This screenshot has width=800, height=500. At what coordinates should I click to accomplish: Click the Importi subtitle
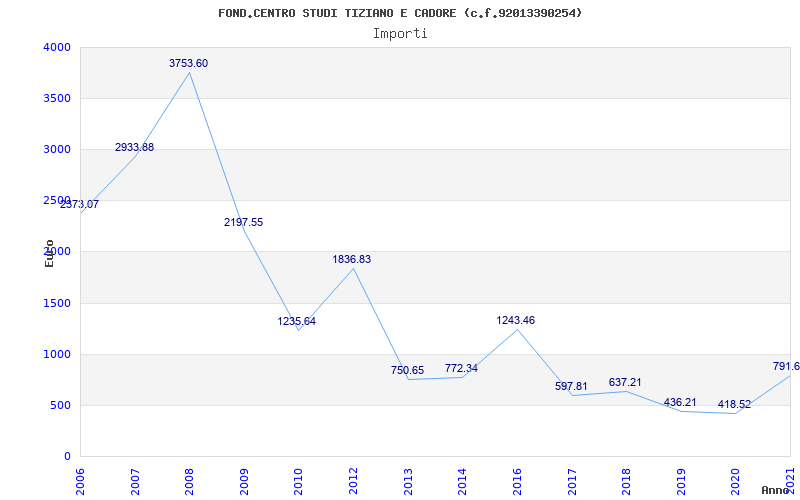(x=400, y=33)
